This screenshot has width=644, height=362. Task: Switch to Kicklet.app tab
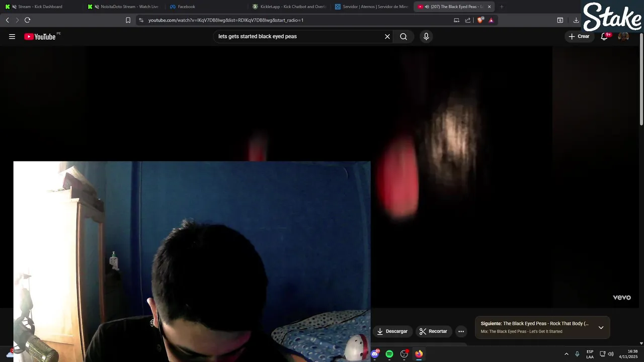289,7
